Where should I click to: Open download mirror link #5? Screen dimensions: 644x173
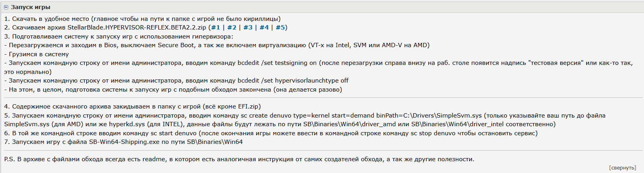pyautogui.click(x=280, y=28)
